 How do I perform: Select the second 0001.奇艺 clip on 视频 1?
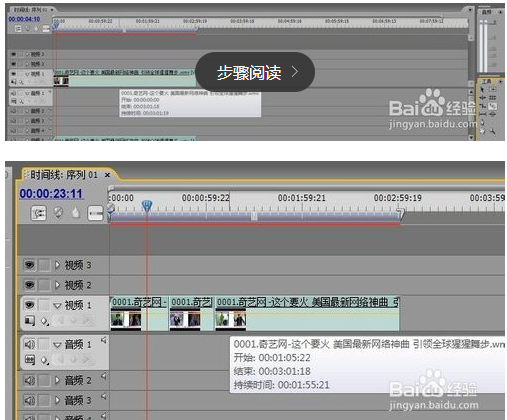tap(191, 314)
